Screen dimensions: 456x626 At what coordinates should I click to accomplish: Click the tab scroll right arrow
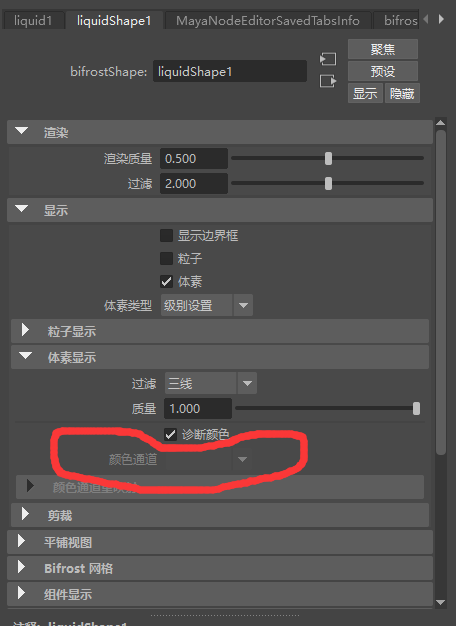tap(441, 19)
